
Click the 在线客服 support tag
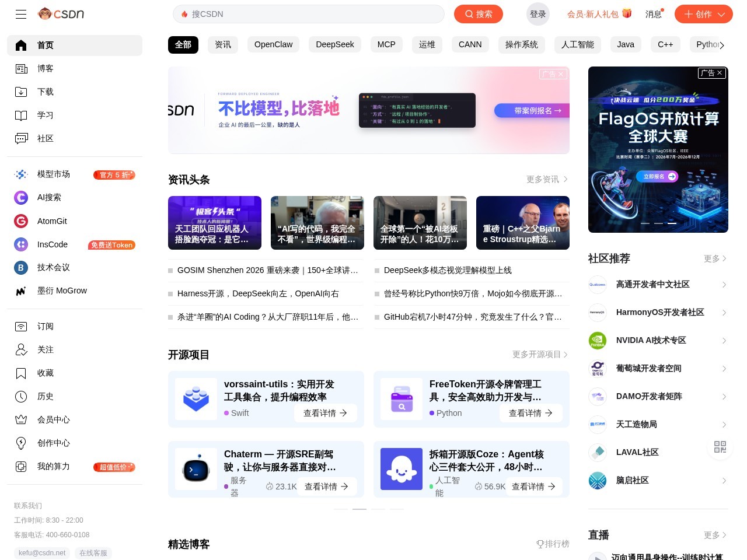[x=93, y=553]
